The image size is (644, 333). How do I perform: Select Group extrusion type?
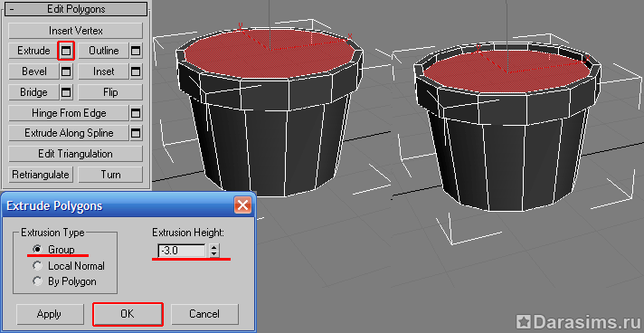coord(38,250)
